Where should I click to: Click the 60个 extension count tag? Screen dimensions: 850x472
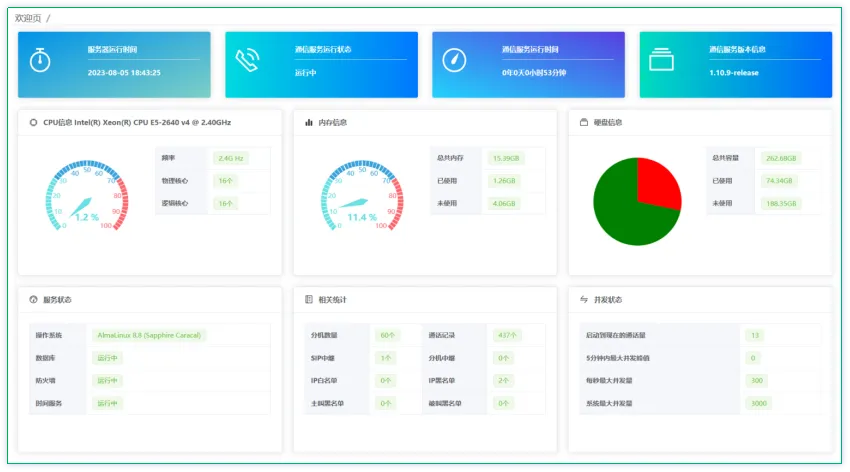387,335
